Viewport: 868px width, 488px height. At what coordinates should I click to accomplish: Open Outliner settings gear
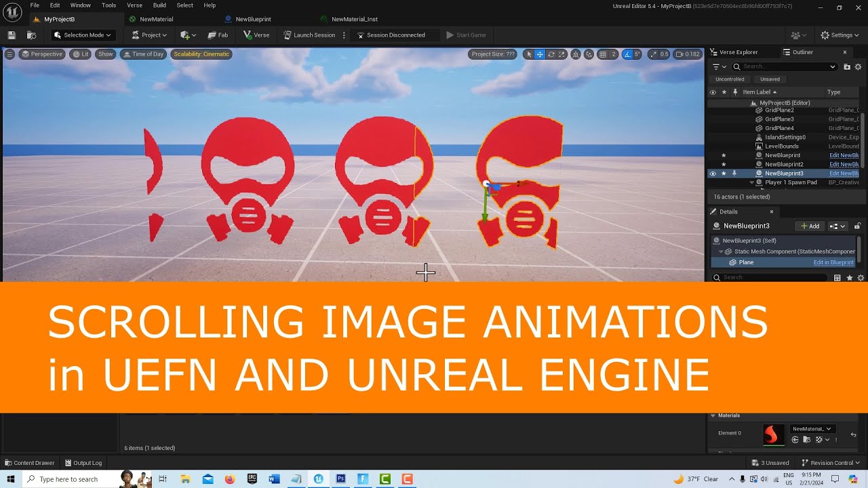tap(859, 66)
